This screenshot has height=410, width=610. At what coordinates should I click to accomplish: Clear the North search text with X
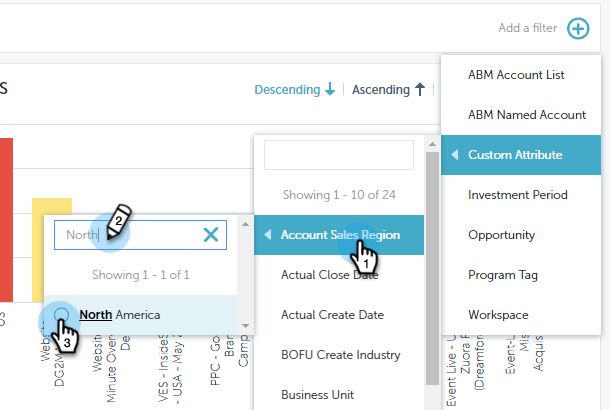tap(211, 235)
